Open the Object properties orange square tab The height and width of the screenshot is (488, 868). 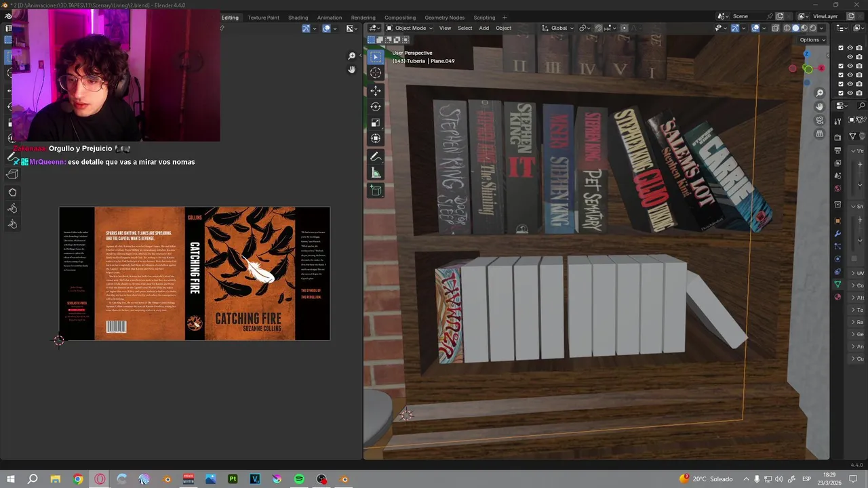838,221
